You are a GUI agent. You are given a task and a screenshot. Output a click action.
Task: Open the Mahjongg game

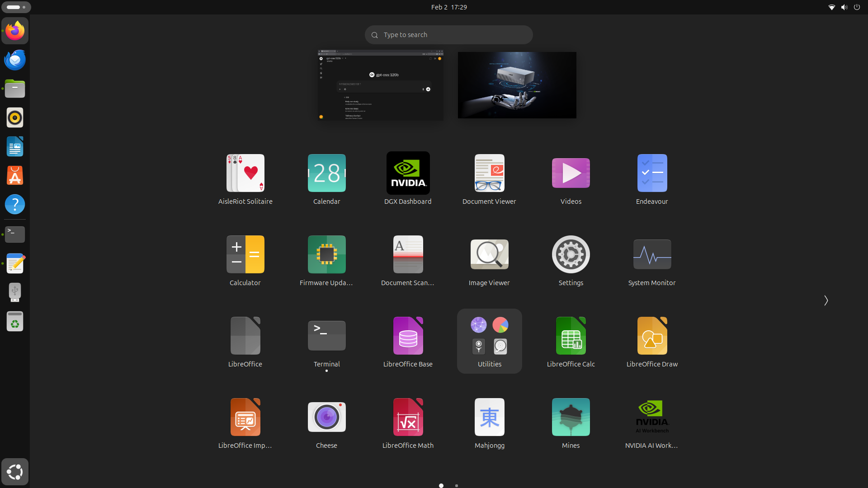489,422
